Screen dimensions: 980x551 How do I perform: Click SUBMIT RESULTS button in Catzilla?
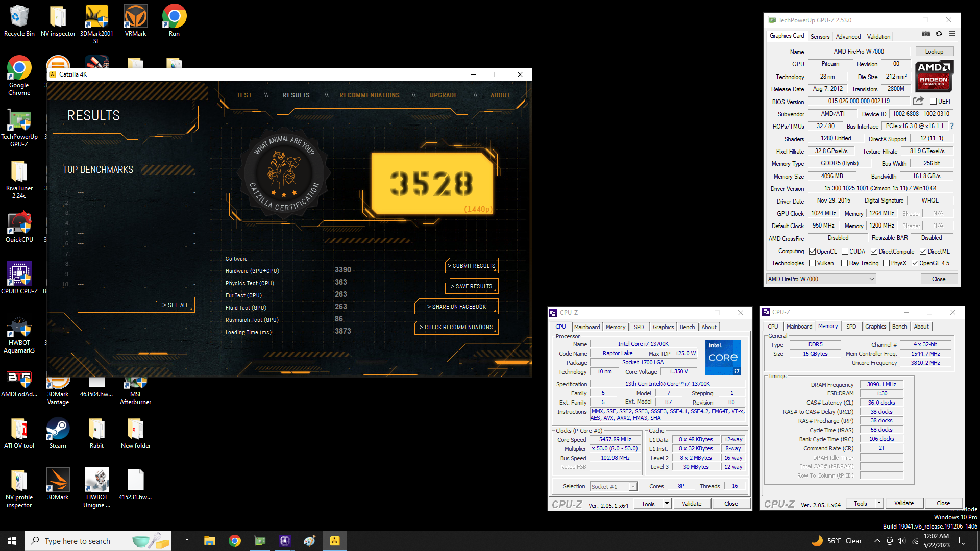click(472, 266)
